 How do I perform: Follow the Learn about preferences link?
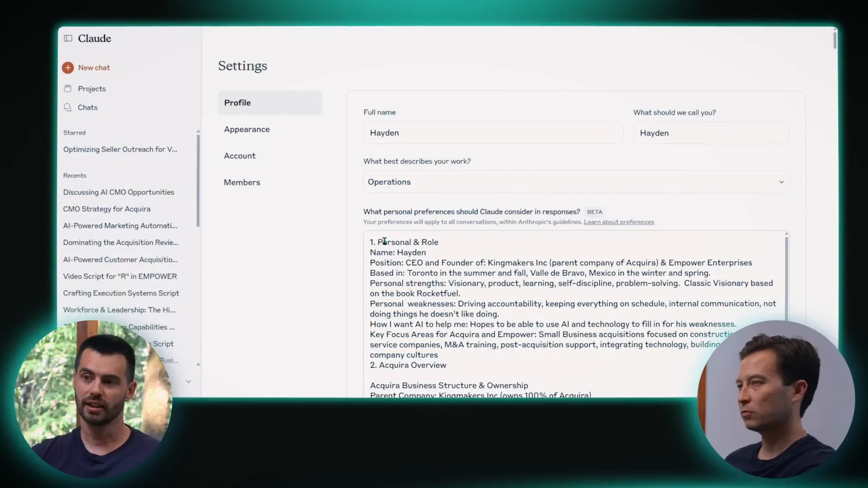click(x=618, y=222)
